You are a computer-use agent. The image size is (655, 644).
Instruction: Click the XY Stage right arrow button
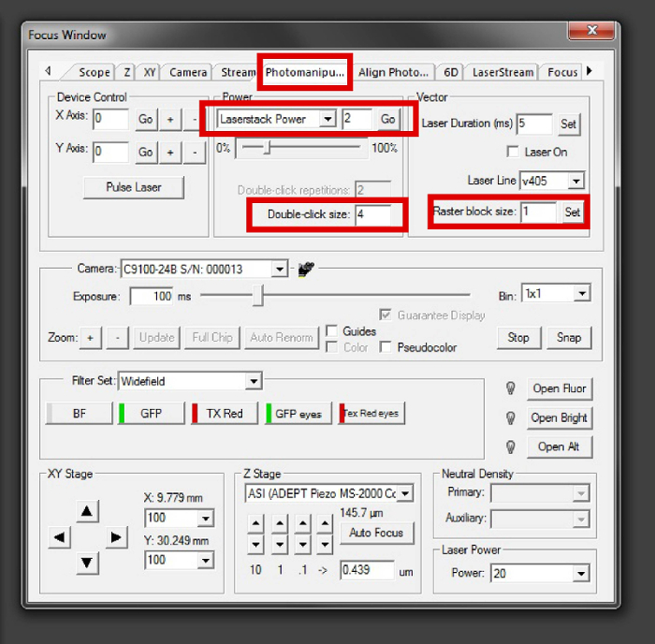coord(114,536)
